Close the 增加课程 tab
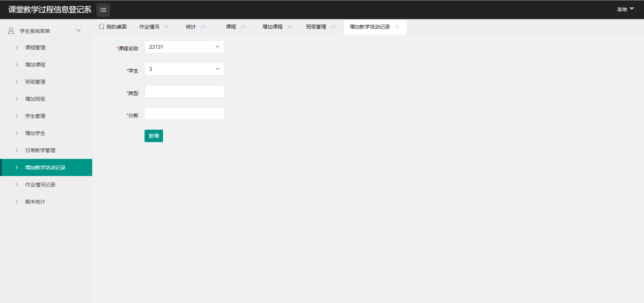 point(290,27)
